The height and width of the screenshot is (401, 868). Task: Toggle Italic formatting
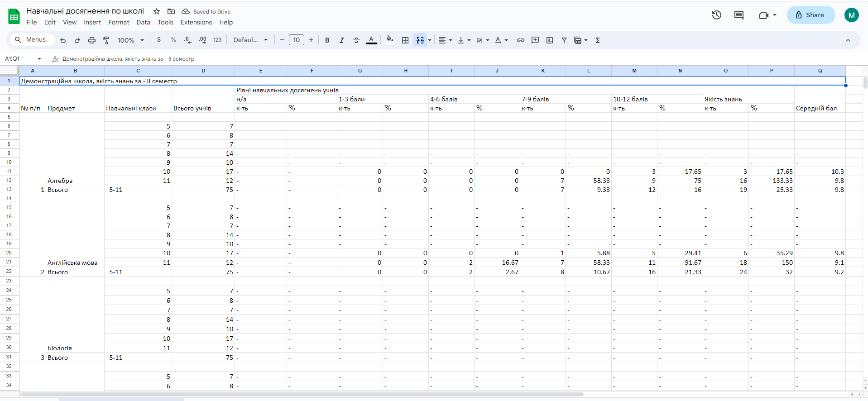[342, 40]
